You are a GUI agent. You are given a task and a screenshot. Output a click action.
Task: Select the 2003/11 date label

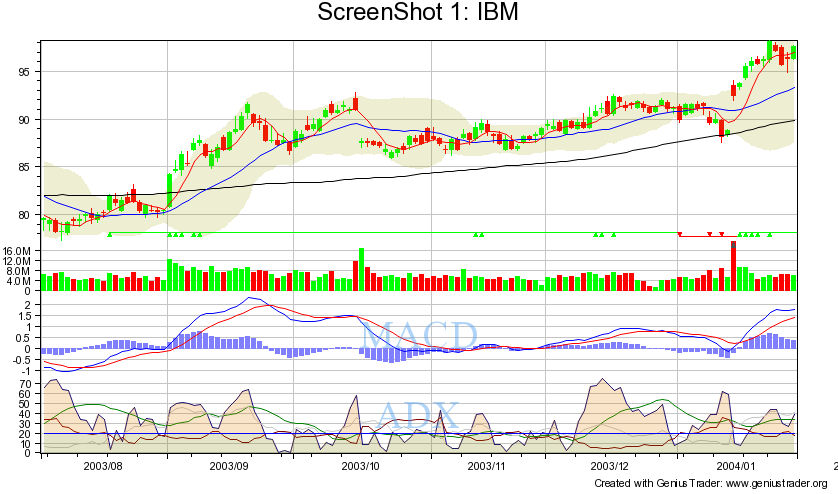click(487, 466)
